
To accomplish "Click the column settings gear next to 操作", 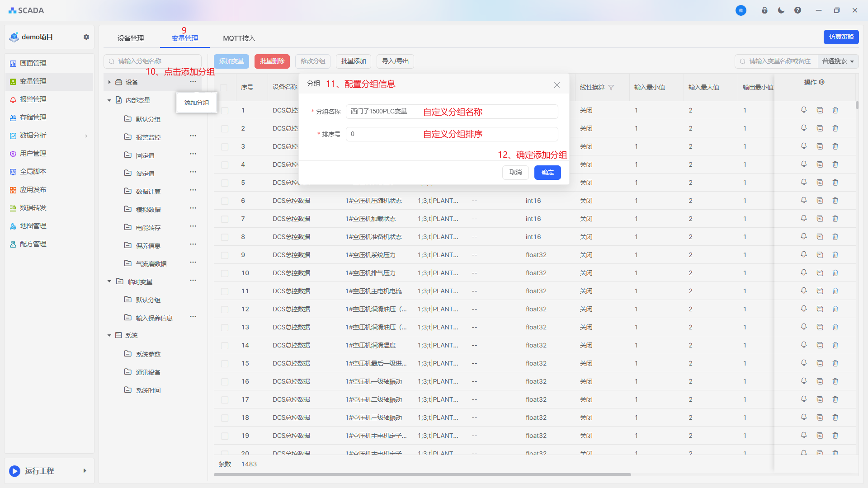I will tap(822, 82).
